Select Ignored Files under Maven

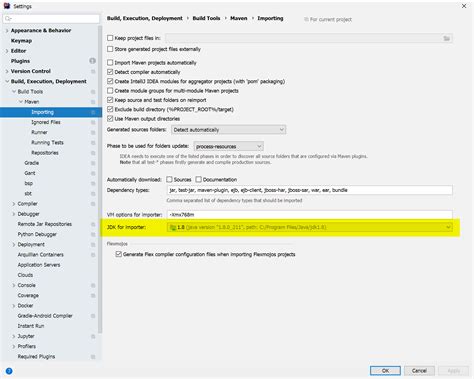46,122
